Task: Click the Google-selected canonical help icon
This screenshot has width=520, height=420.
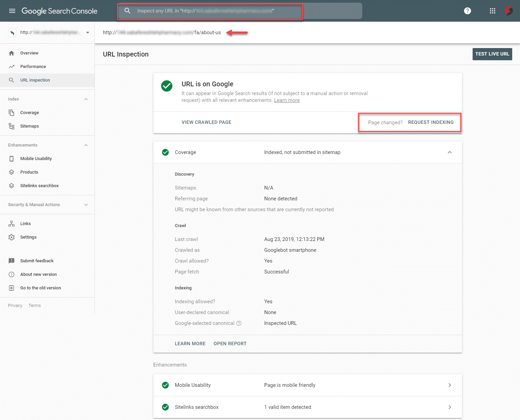Action: [239, 323]
